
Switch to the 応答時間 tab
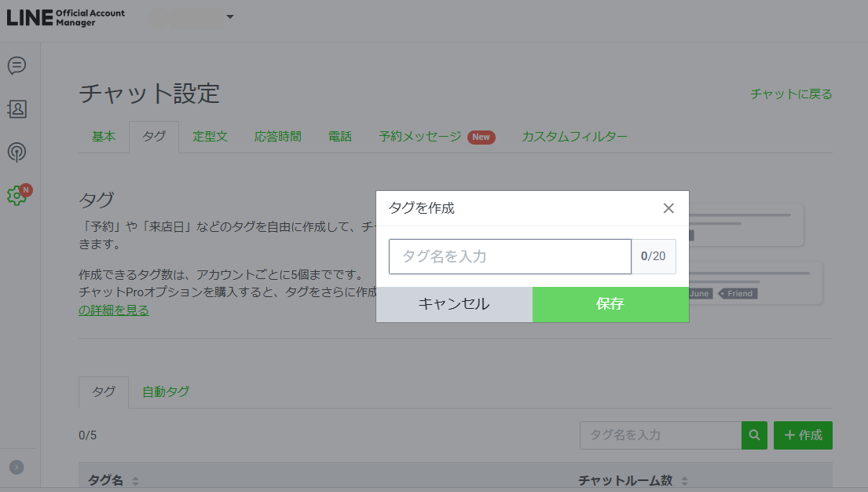pyautogui.click(x=277, y=137)
